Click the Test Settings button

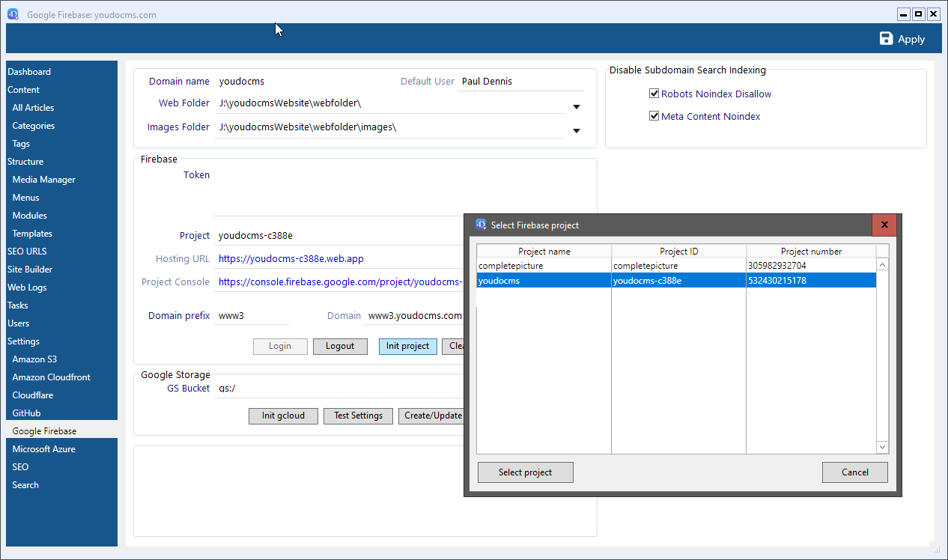click(x=358, y=416)
